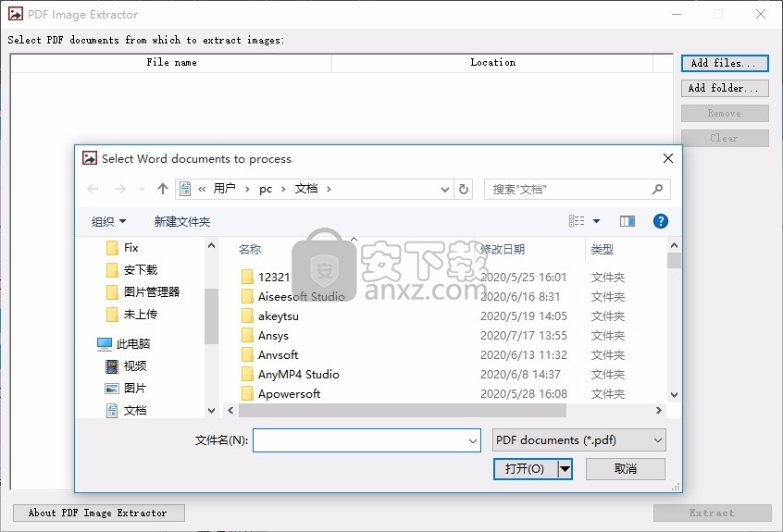Open the PDF documents file type dropdown
Image resolution: width=783 pixels, height=532 pixels.
(x=578, y=440)
